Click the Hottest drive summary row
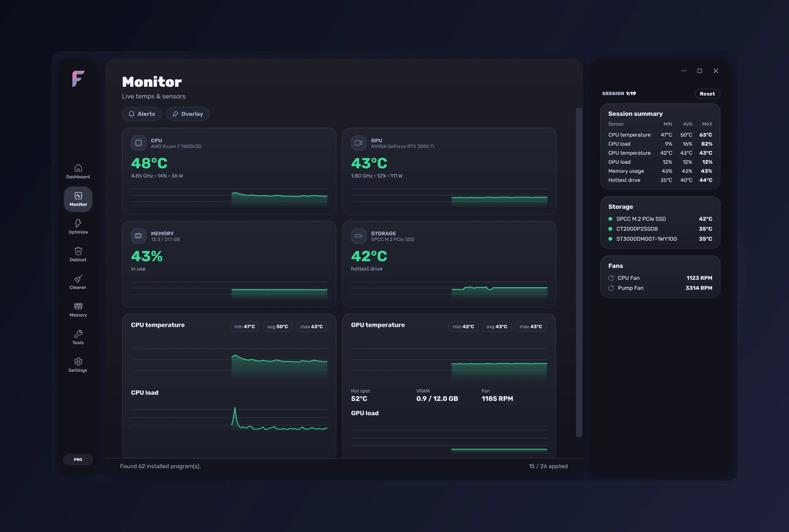The width and height of the screenshot is (789, 532). point(660,180)
